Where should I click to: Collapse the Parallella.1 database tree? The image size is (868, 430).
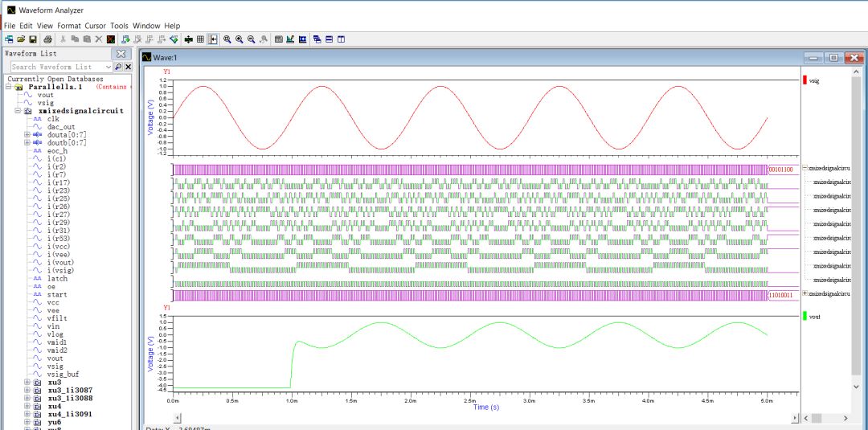tap(8, 87)
